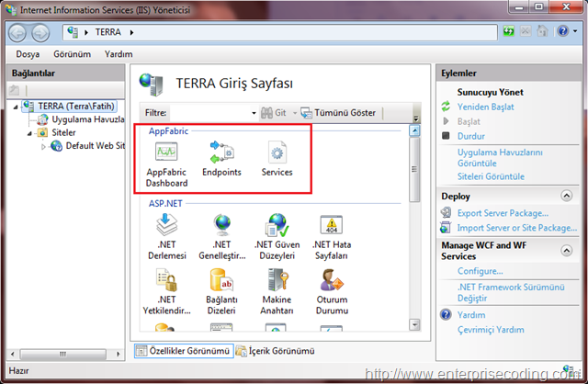This screenshot has height=384, width=588.
Task: Collapse the Deploy actions section
Action: point(567,196)
